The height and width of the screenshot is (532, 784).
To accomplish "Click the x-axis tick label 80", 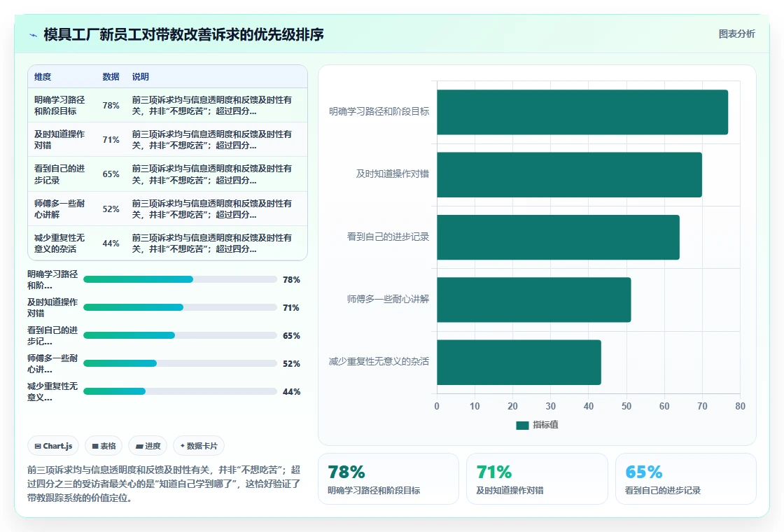I will coord(740,407).
